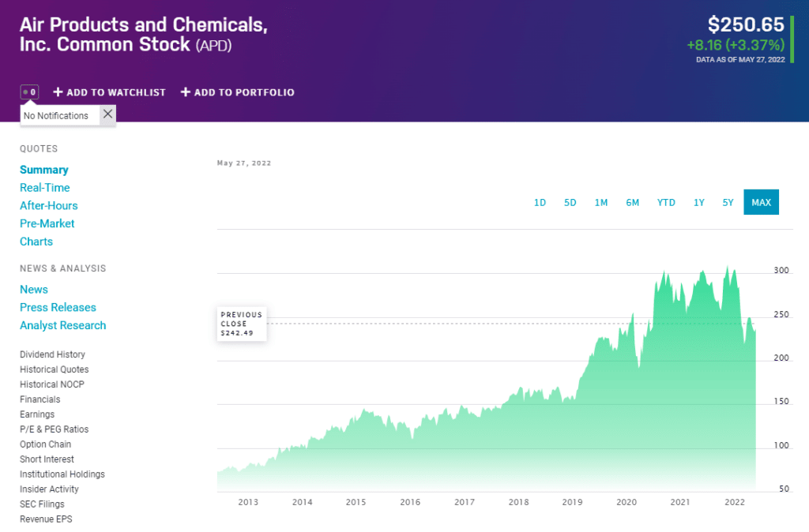809x532 pixels.
Task: Open the Financials page
Action: pos(40,399)
